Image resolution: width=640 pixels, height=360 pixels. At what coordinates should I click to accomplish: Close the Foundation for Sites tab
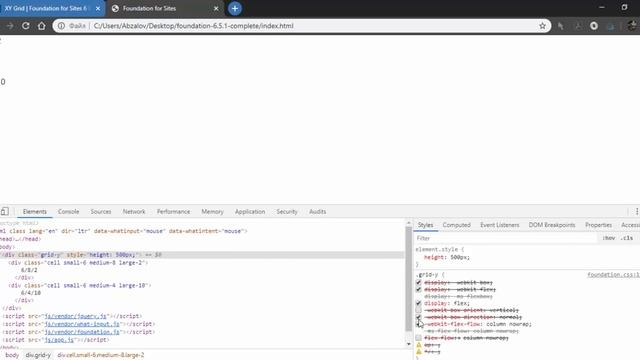point(216,8)
